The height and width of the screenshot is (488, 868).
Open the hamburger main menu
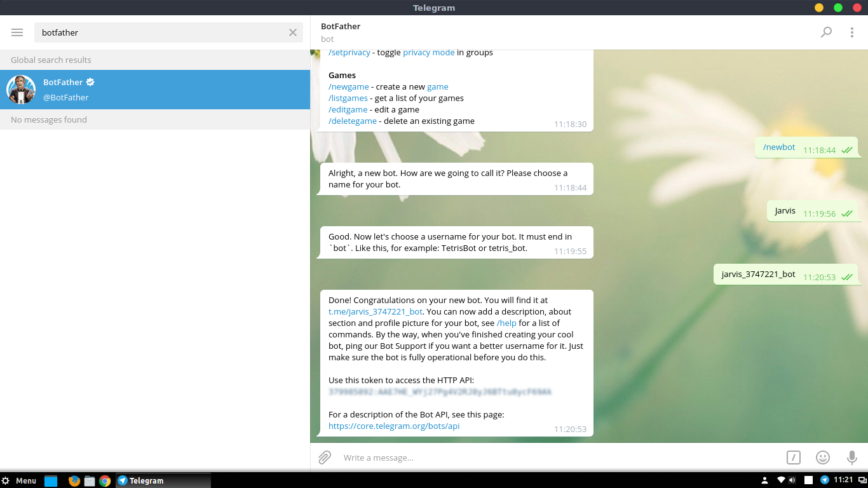(17, 32)
